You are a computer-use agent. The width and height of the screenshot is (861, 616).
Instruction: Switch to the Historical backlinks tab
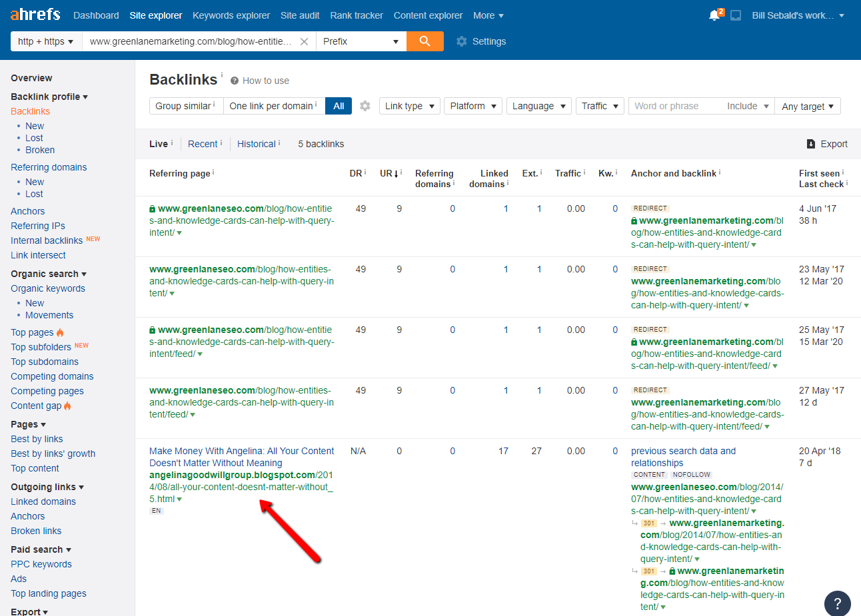click(257, 144)
